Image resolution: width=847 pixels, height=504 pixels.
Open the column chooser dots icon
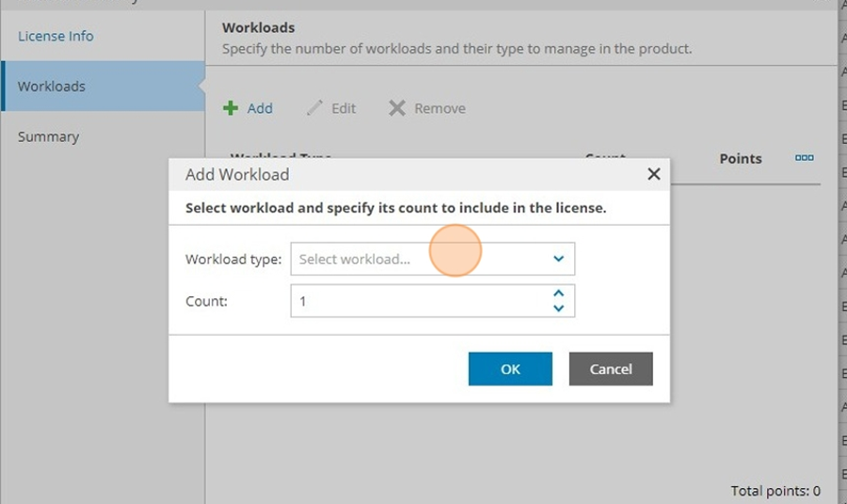(x=805, y=158)
